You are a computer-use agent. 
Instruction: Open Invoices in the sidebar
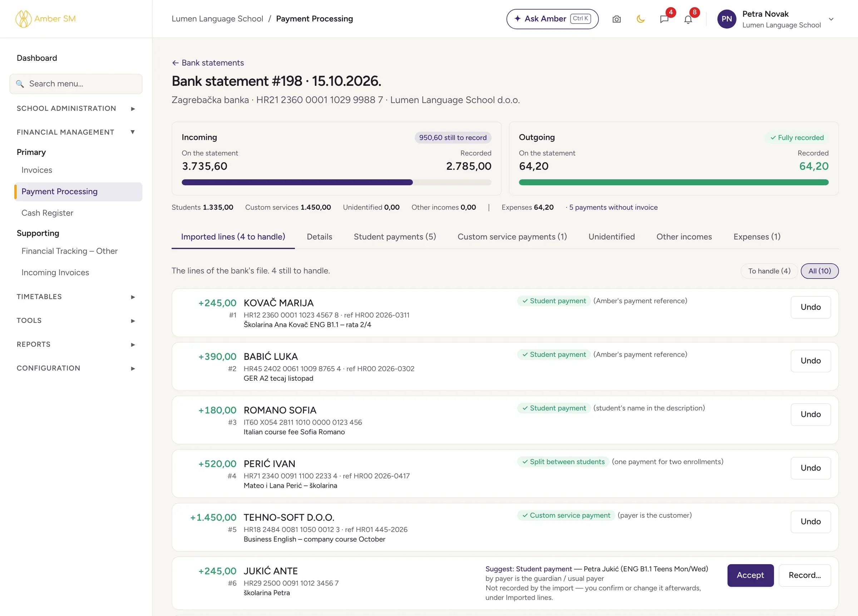pos(37,170)
